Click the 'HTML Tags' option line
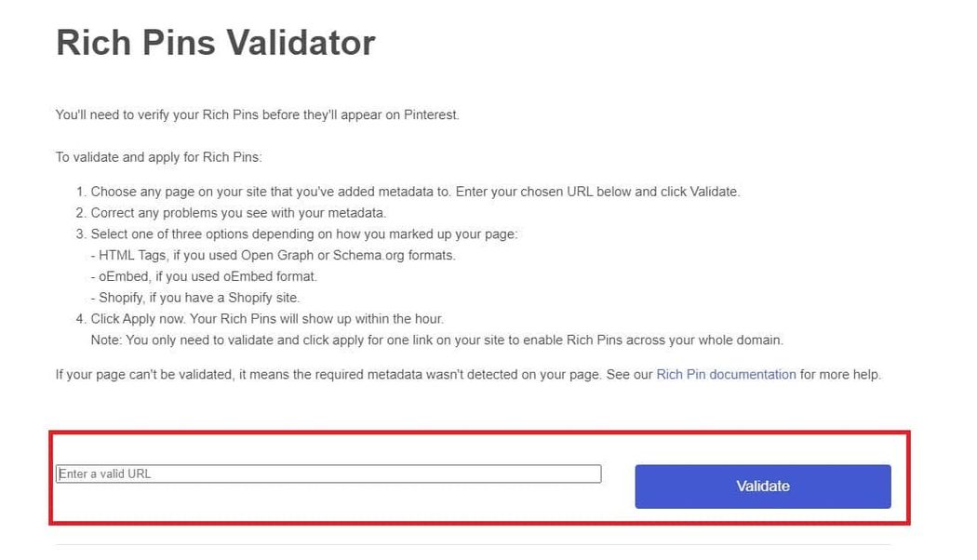 pos(273,256)
